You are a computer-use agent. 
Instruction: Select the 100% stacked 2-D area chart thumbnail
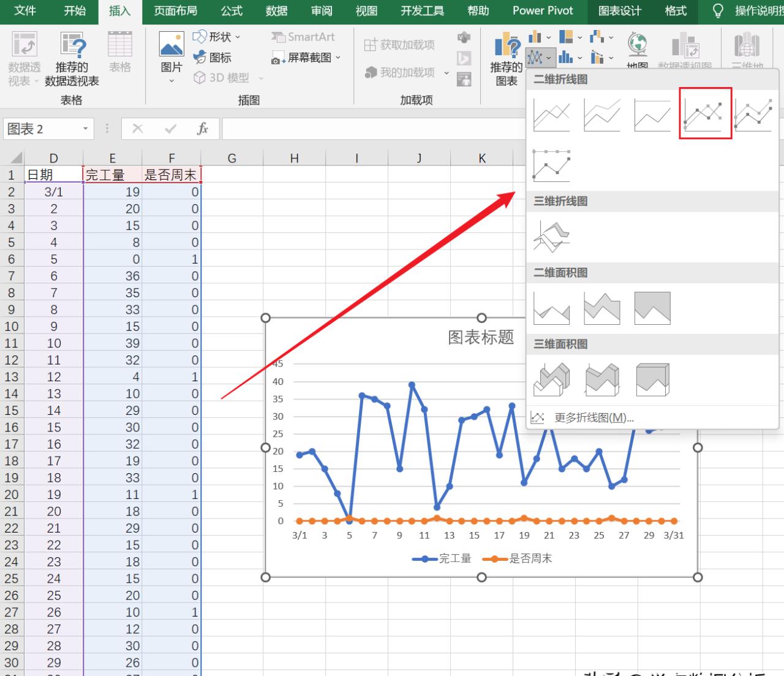point(652,308)
